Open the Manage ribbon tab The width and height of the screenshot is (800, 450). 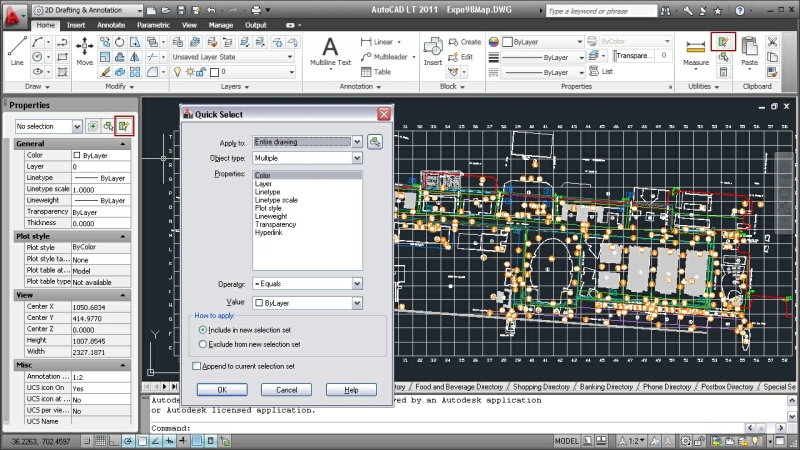(x=221, y=25)
